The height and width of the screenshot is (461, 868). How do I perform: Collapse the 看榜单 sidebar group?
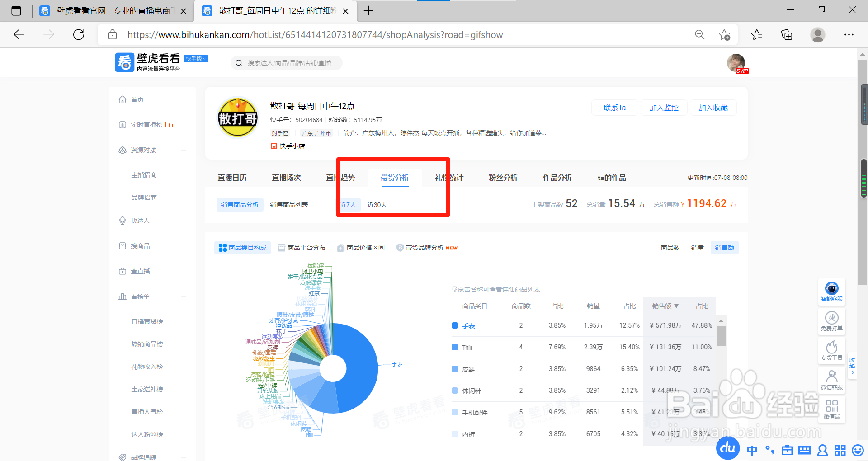click(x=184, y=296)
